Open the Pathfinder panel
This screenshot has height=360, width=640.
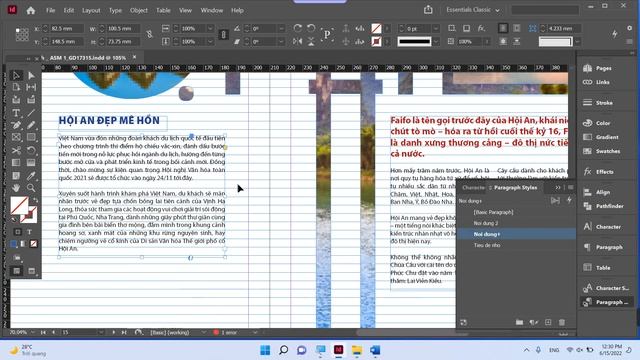[609, 206]
